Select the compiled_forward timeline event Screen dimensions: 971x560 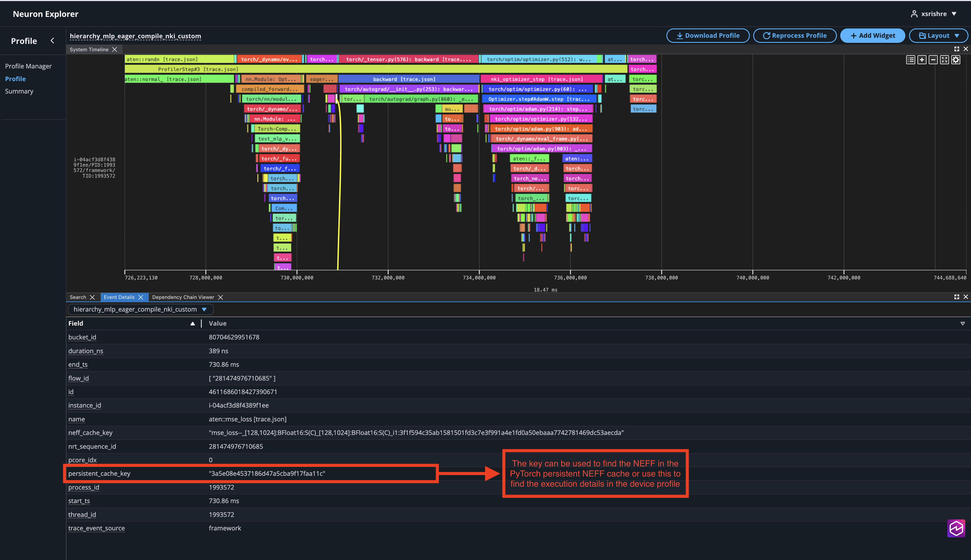click(270, 89)
